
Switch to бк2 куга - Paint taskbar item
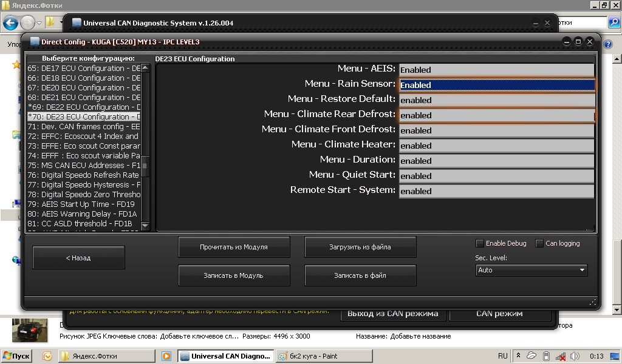pos(324,356)
